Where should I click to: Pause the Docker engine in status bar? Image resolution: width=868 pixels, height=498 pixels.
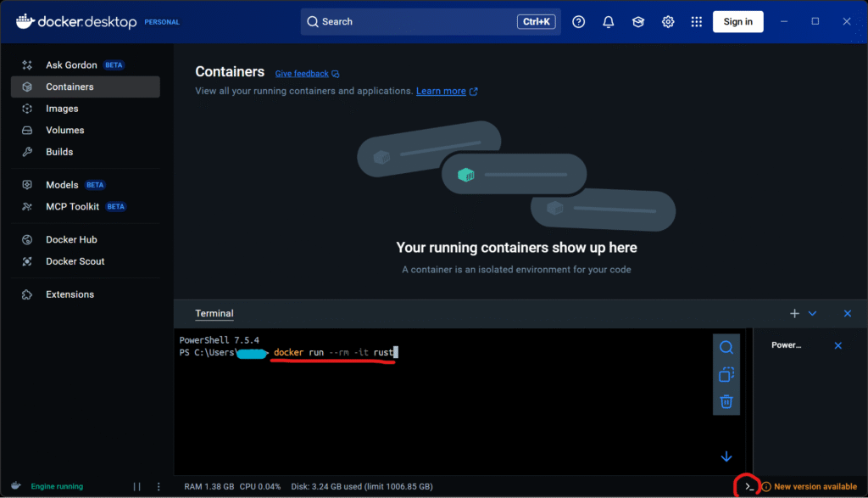[137, 487]
